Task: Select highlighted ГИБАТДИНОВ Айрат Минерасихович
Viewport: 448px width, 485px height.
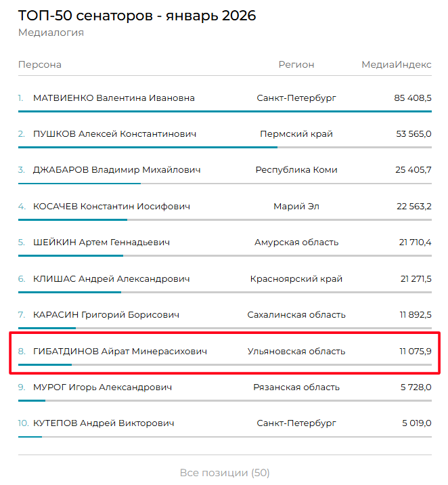Action: click(x=120, y=351)
